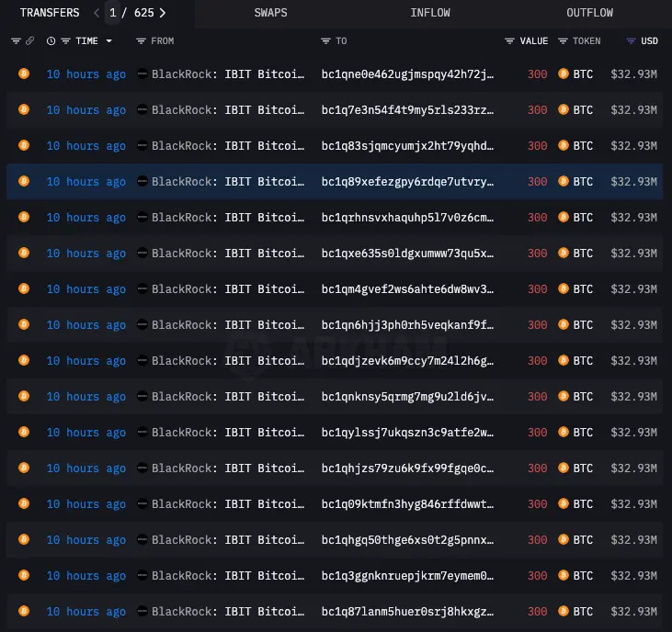
Task: Switch to the OUTFLOW tab
Action: 589,13
